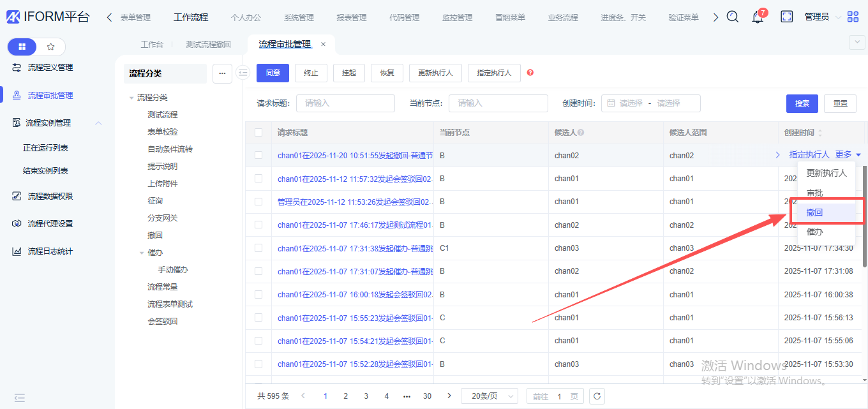Click the 搜索 search button
Screen dimensions: 868x409
[802, 103]
